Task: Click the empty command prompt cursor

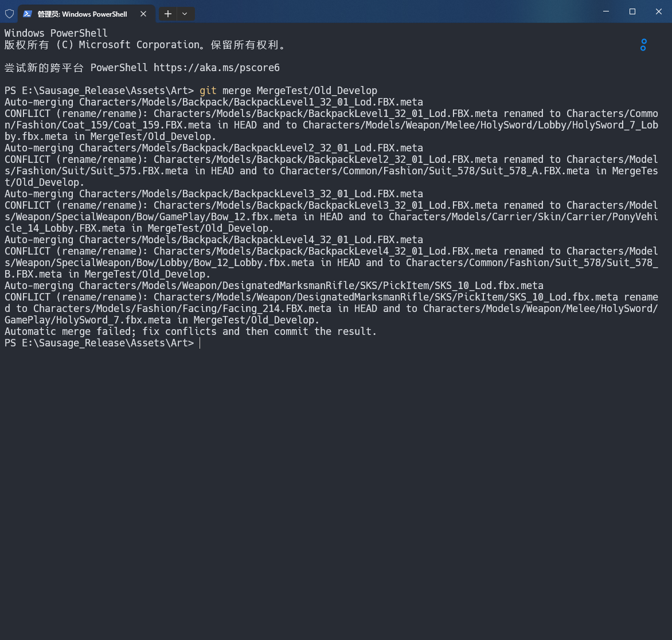Action: coord(200,343)
